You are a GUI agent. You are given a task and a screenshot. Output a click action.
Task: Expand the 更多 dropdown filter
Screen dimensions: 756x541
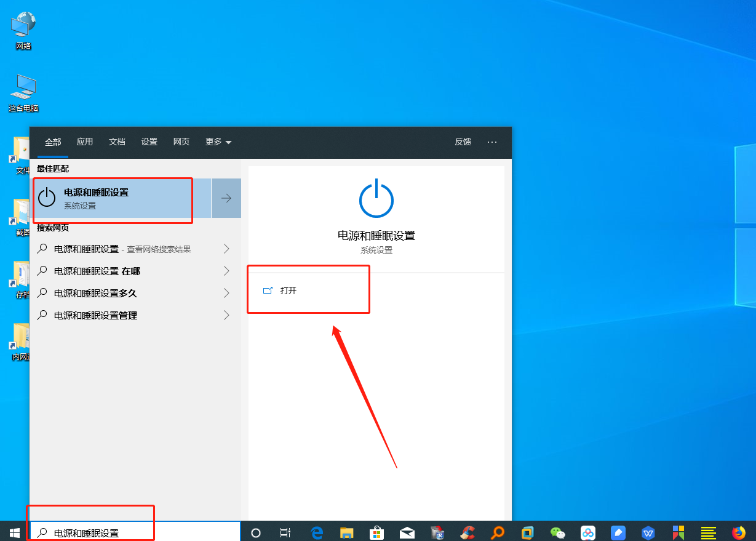218,142
